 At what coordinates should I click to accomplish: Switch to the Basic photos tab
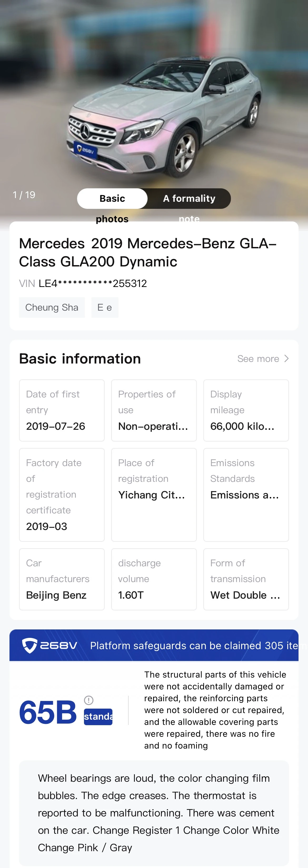point(112,199)
